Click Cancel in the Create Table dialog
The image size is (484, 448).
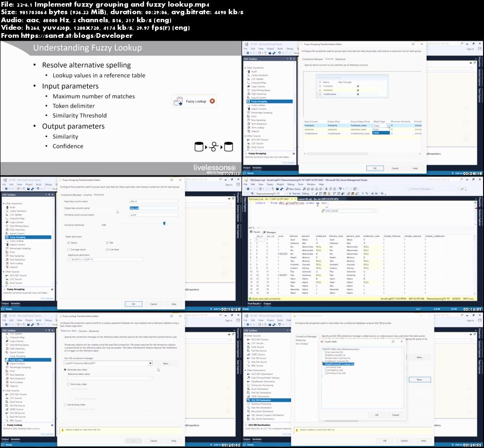(396, 415)
